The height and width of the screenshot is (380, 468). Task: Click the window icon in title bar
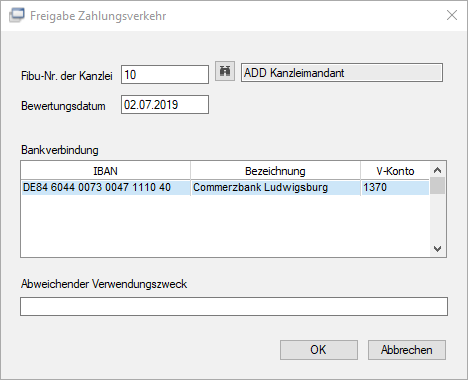pyautogui.click(x=16, y=15)
